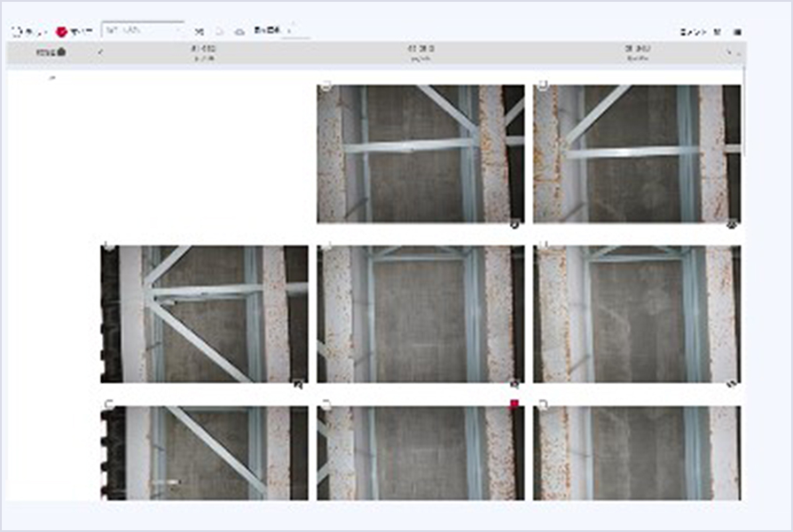The image size is (793, 532).
Task: Open the top-row photo with a brace from its upper right
Action: click(x=637, y=153)
